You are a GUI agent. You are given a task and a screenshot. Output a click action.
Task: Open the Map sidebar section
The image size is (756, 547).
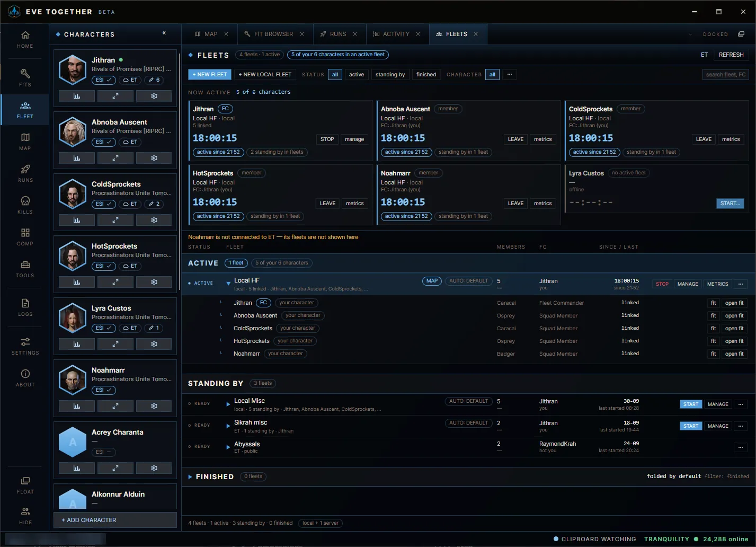tap(25, 142)
